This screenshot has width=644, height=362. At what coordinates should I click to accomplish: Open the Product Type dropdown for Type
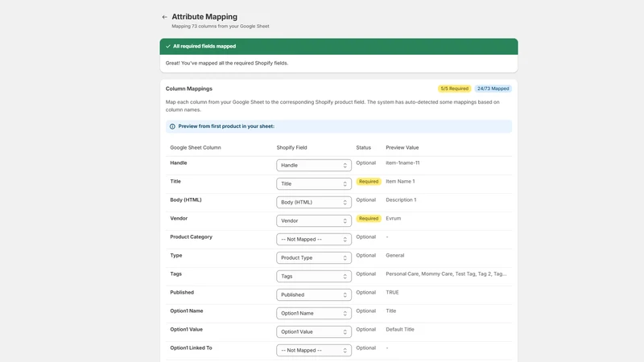[314, 257]
